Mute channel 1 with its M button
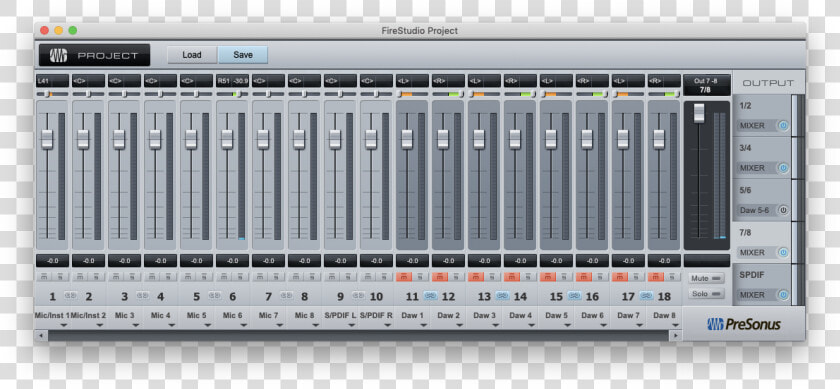 click(44, 276)
